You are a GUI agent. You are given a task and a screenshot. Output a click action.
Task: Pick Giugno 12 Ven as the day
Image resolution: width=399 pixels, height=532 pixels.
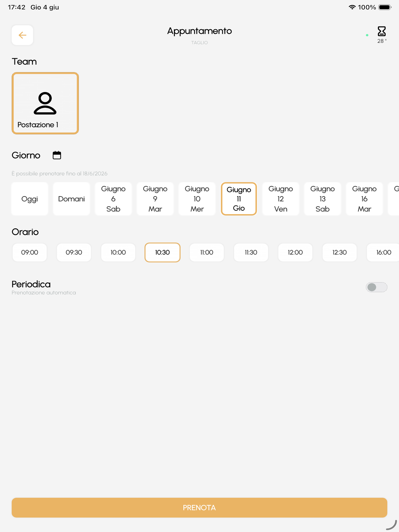point(281,199)
